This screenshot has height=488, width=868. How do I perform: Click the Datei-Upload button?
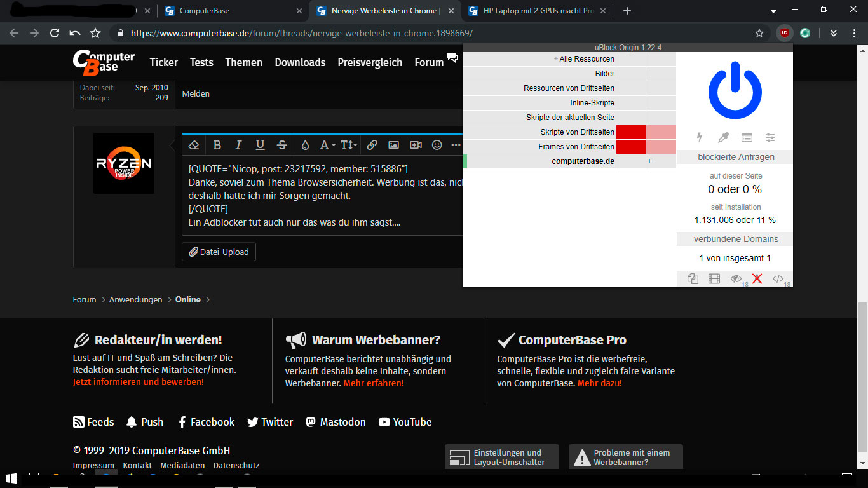pyautogui.click(x=219, y=252)
